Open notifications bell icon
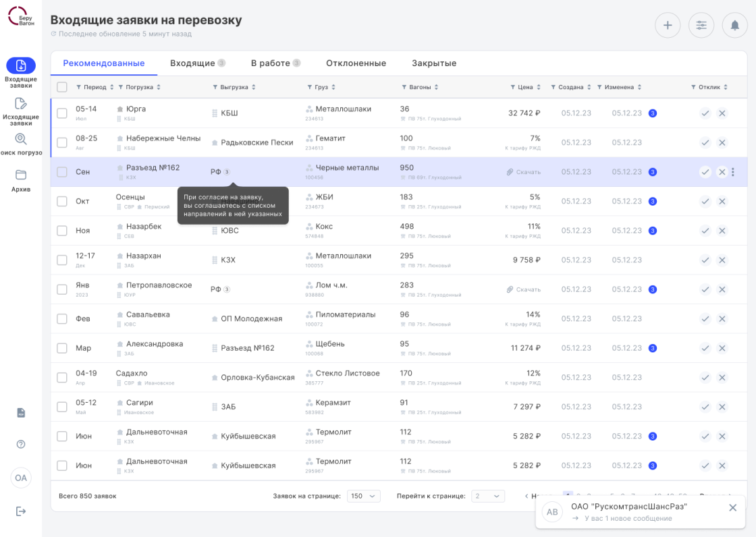This screenshot has height=537, width=756. (x=734, y=26)
